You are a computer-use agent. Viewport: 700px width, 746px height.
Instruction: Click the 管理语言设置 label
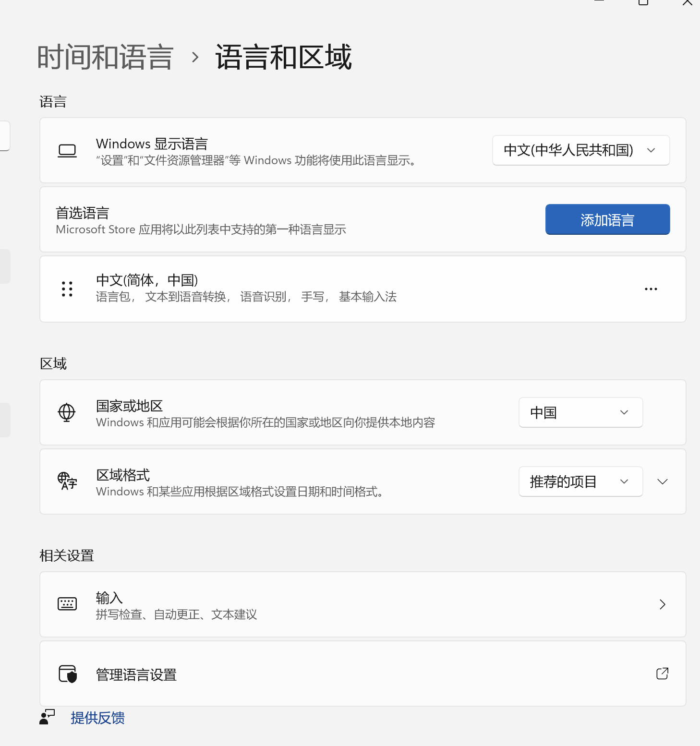pos(136,674)
